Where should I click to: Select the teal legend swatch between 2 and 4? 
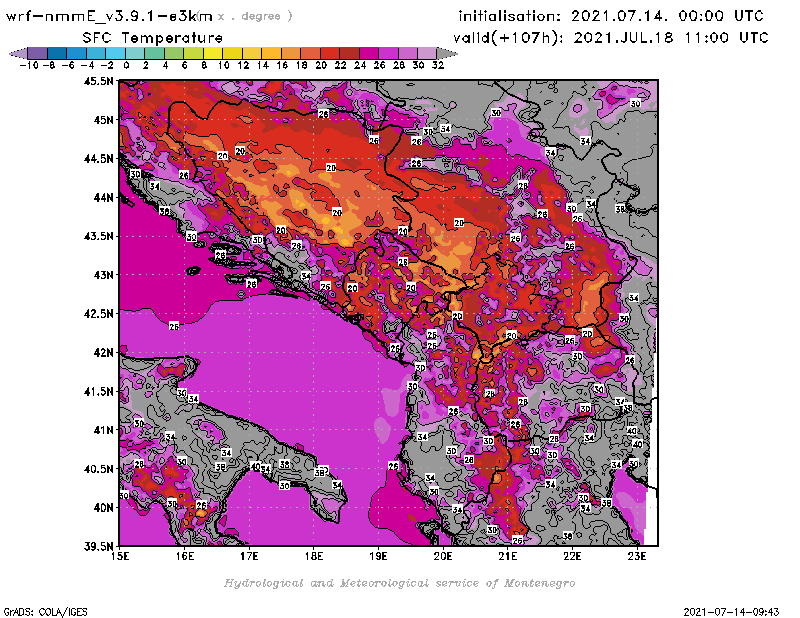(x=155, y=53)
